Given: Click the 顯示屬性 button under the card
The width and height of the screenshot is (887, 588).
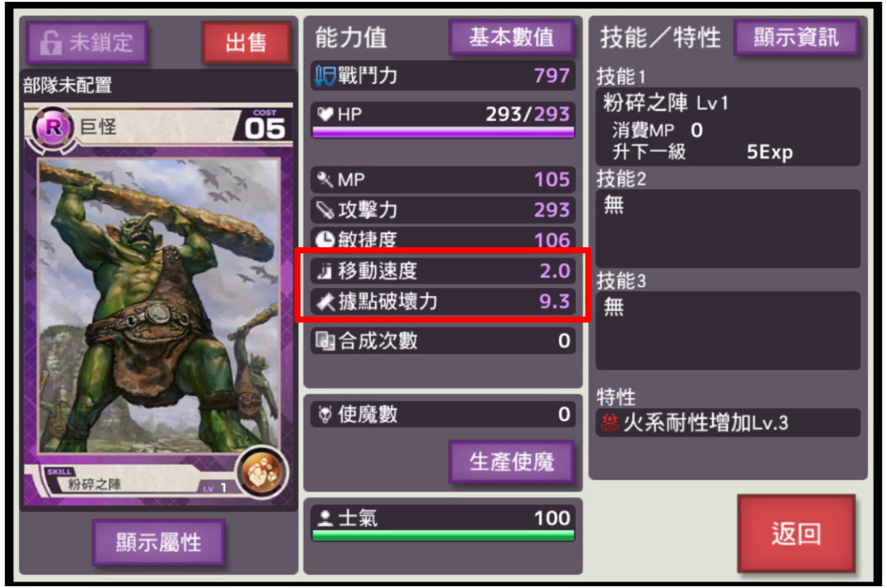Looking at the screenshot, I should [158, 542].
